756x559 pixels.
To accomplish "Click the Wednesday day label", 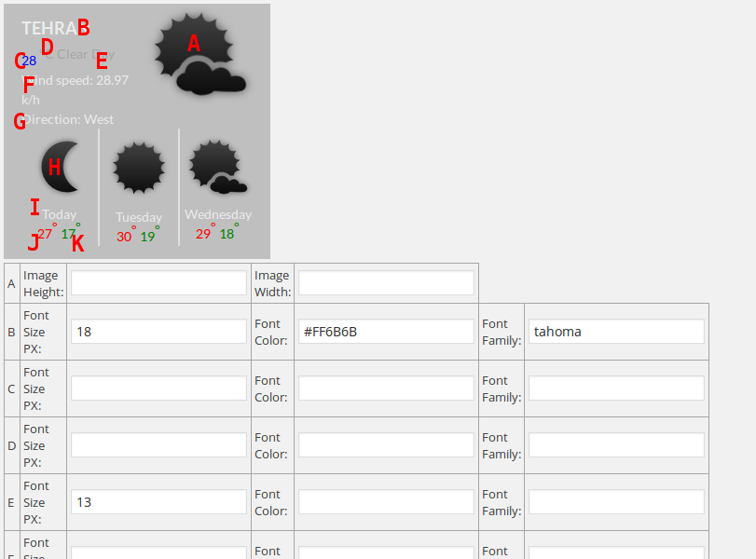I will (218, 214).
